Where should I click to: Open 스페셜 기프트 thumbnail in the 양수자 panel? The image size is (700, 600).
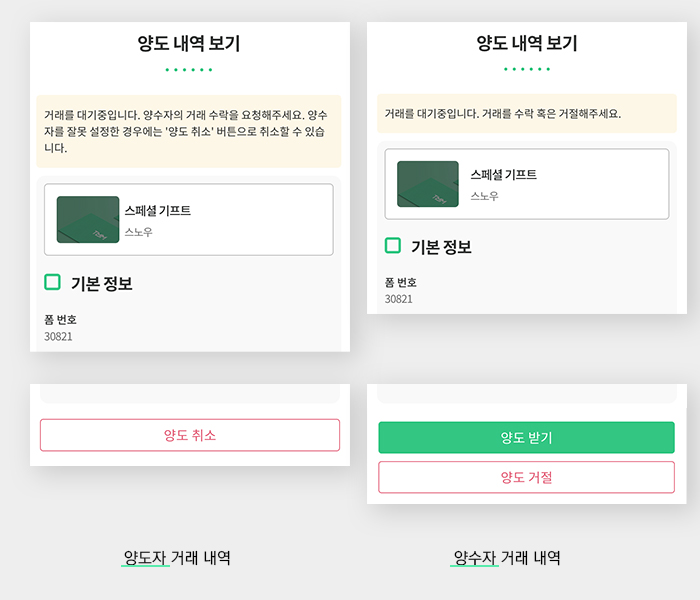(x=428, y=184)
